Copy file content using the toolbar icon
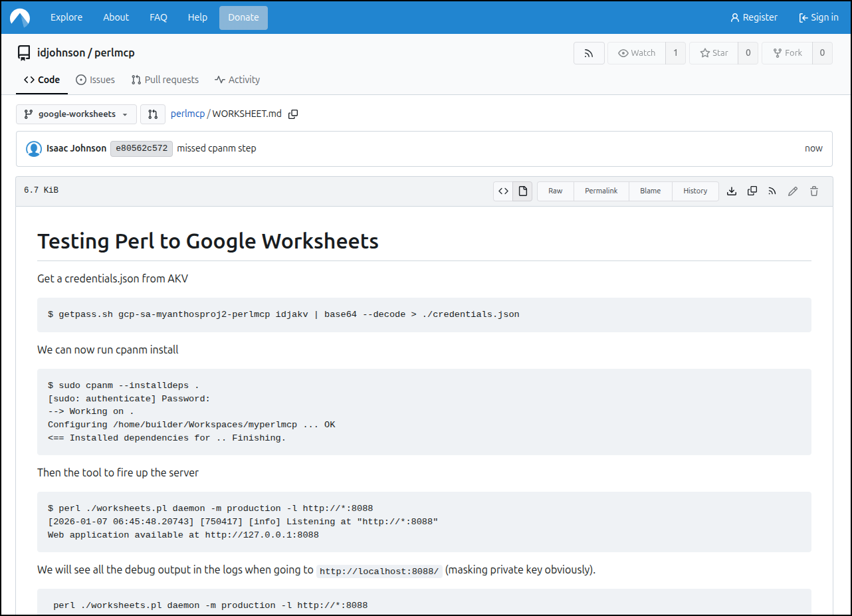This screenshot has height=616, width=852. pos(752,191)
